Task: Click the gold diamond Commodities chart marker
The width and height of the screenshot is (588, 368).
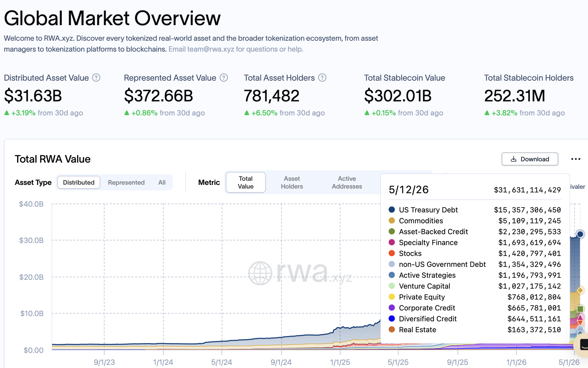Action: coord(580,290)
